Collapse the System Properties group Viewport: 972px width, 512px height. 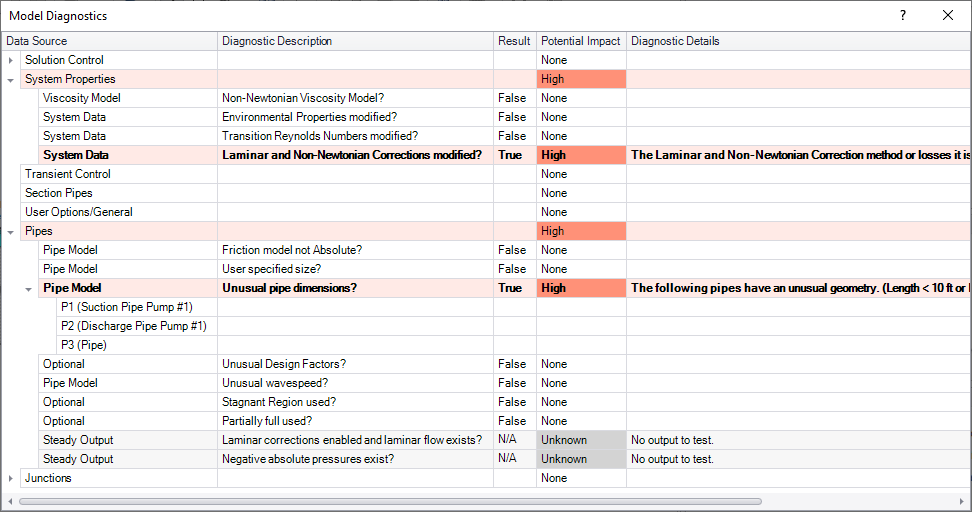pyautogui.click(x=11, y=80)
